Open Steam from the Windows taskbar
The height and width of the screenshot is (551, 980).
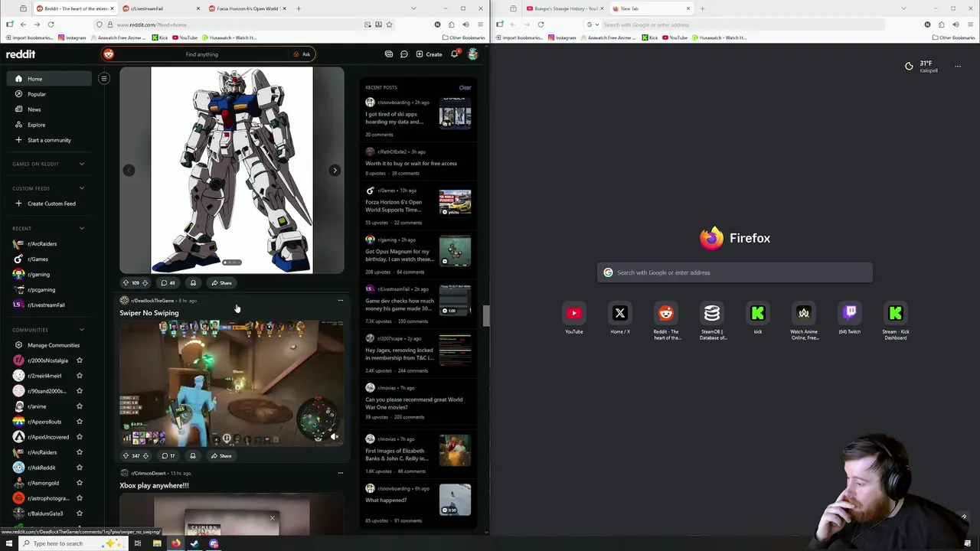click(x=194, y=543)
